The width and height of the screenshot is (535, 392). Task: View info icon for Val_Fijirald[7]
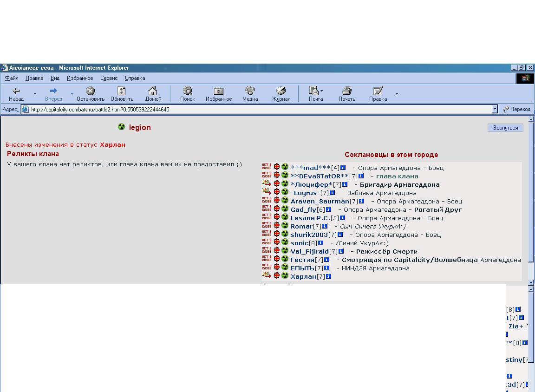pyautogui.click(x=341, y=251)
